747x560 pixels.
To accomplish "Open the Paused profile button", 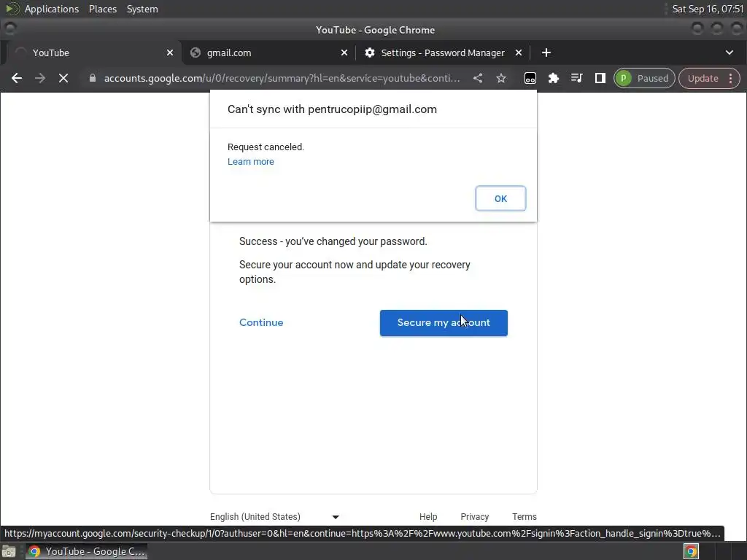I will [x=644, y=78].
